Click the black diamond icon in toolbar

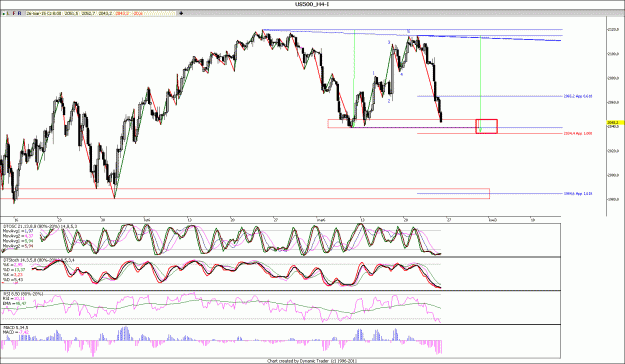click(181, 14)
